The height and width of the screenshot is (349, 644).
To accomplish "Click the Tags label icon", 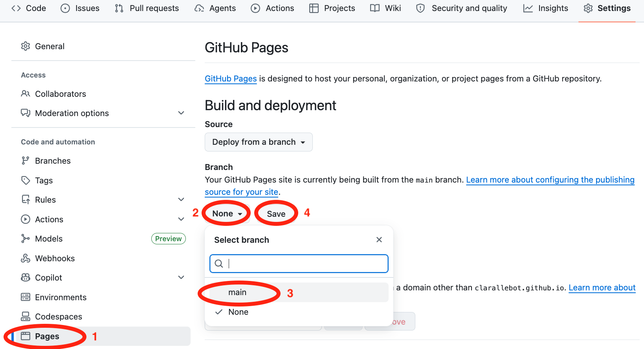I will point(26,180).
